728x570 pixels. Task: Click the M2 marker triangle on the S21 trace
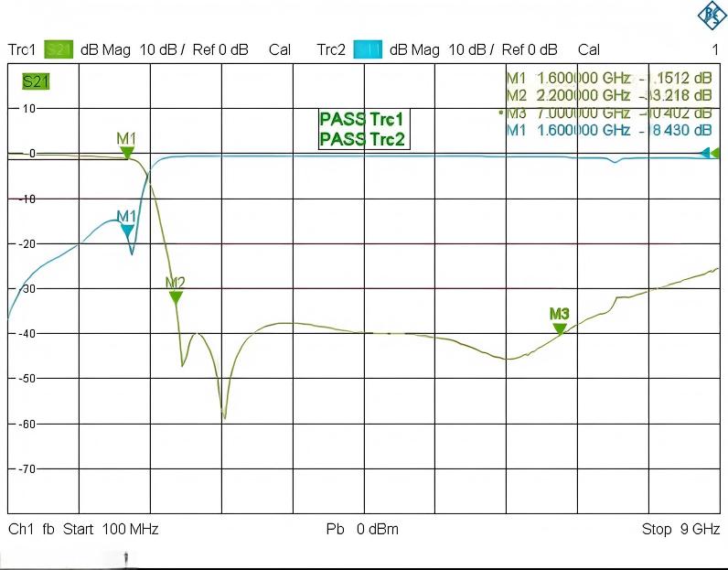pyautogui.click(x=176, y=296)
